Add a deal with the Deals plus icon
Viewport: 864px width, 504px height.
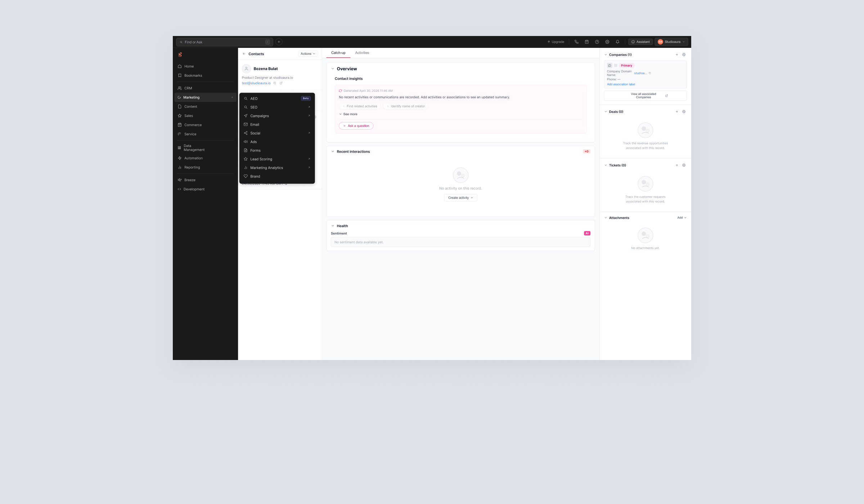pyautogui.click(x=677, y=112)
